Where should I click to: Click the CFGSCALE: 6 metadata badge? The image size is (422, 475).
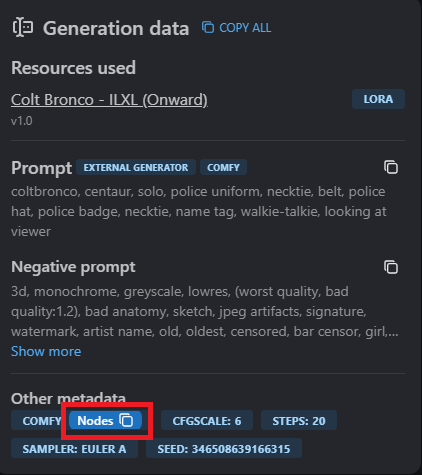point(207,421)
